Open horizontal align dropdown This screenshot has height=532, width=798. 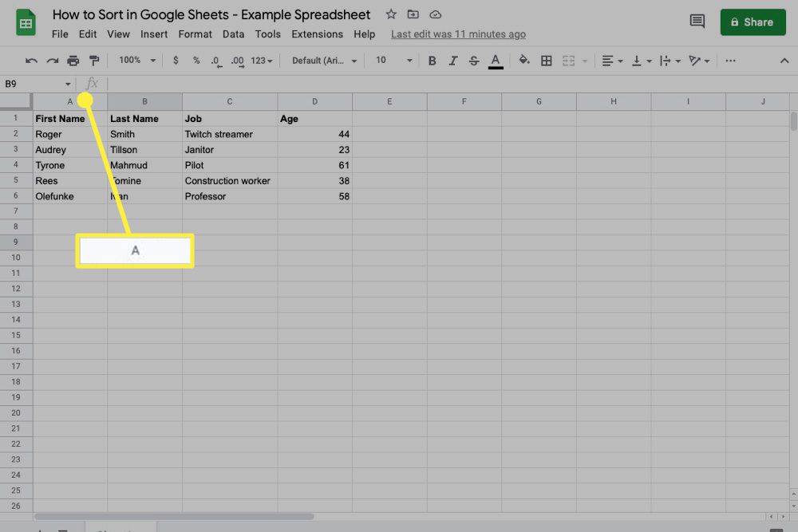pos(612,61)
